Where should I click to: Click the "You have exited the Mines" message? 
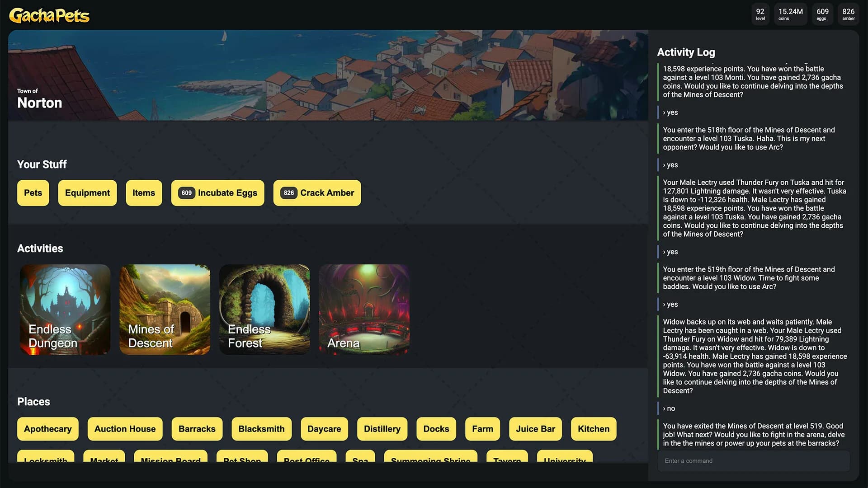coord(754,435)
